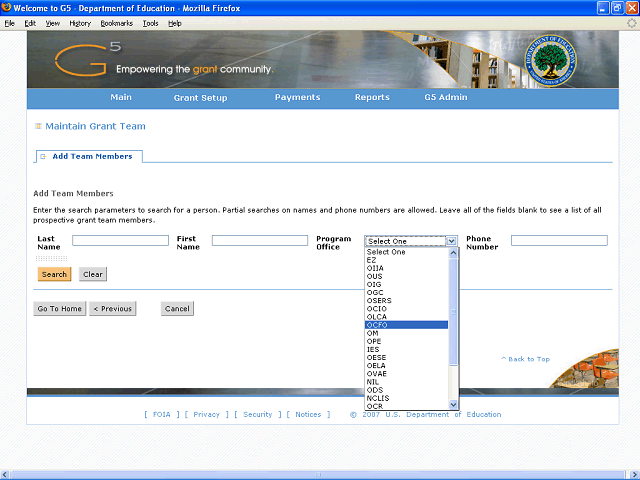This screenshot has width=640, height=480.
Task: Click the G5 logo in the banner
Action: pos(87,60)
